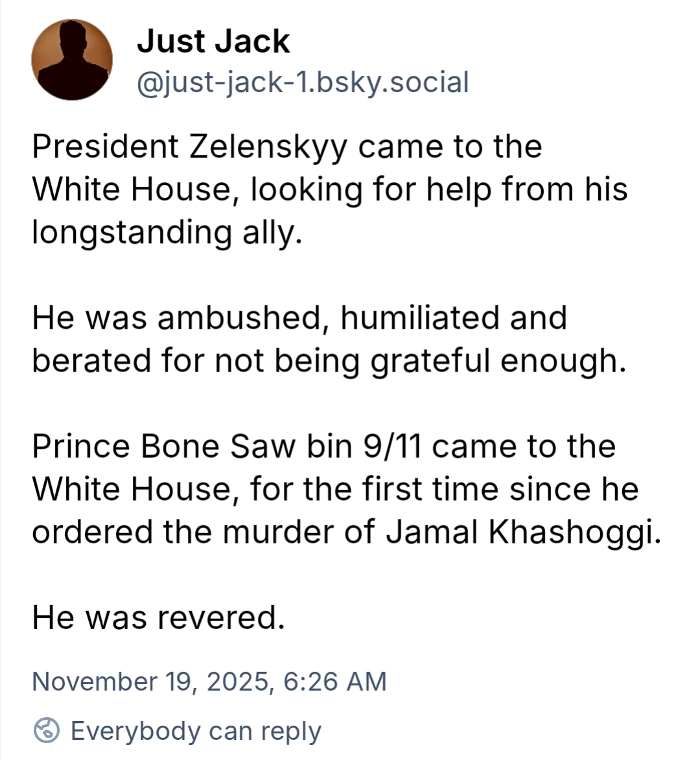Click the 6:26 AM time in the timestamp
The image size is (700, 760).
click(335, 682)
